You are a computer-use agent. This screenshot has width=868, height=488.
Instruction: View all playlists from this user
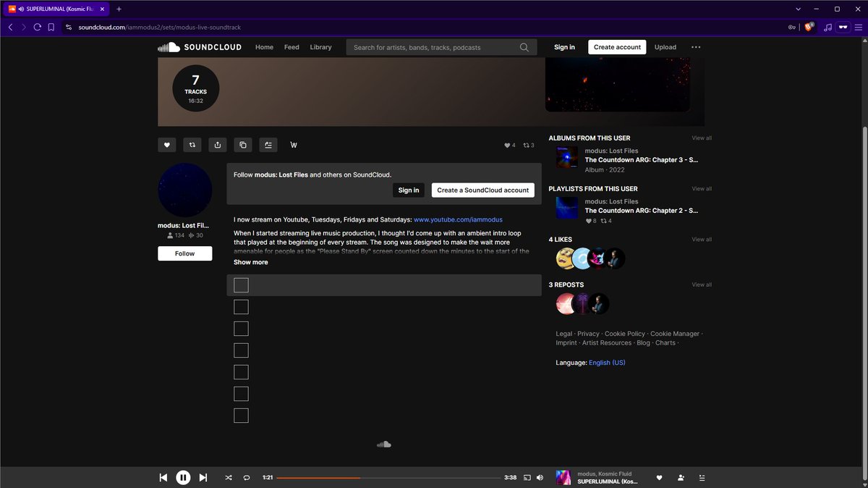[702, 188]
